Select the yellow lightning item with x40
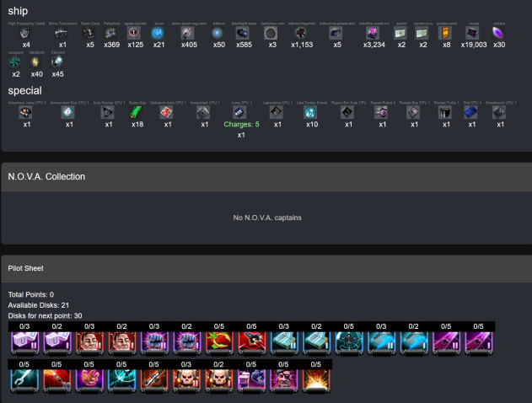Viewport: 532px width, 403px height. (x=35, y=62)
